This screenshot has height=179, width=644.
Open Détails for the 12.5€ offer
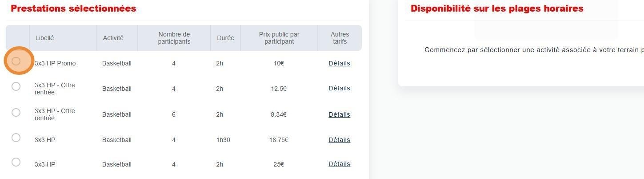(x=339, y=88)
